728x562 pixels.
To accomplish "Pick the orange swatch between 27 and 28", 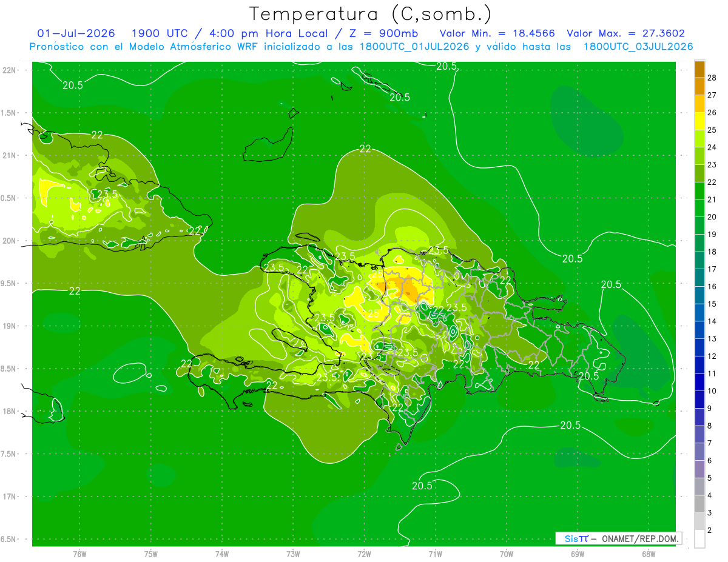I will pos(699,87).
